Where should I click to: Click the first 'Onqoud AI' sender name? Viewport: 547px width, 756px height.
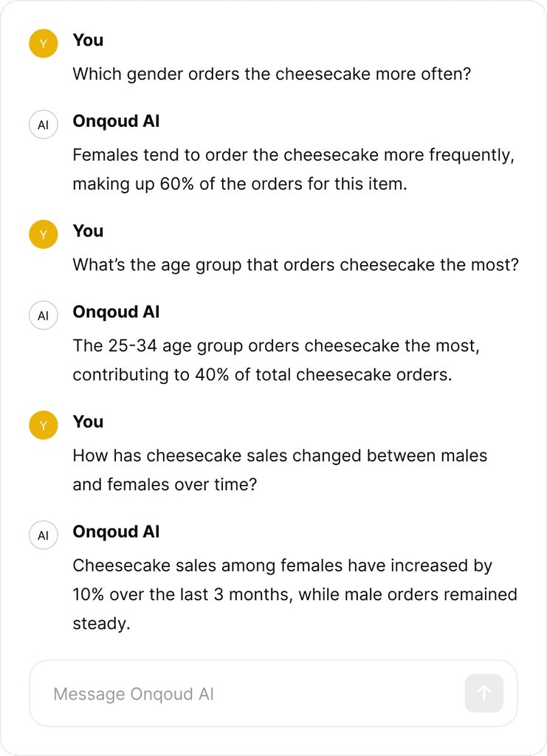point(116,121)
